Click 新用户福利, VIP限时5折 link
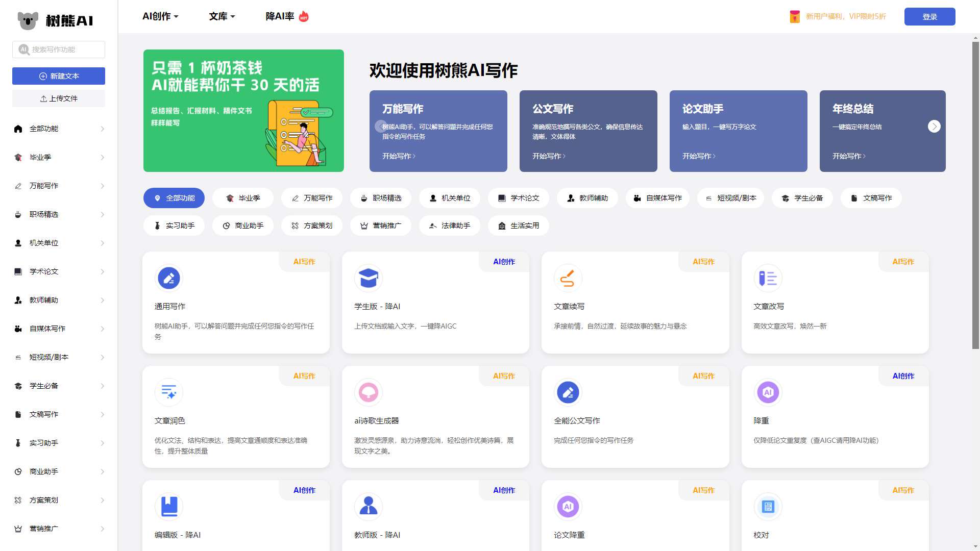 tap(846, 16)
